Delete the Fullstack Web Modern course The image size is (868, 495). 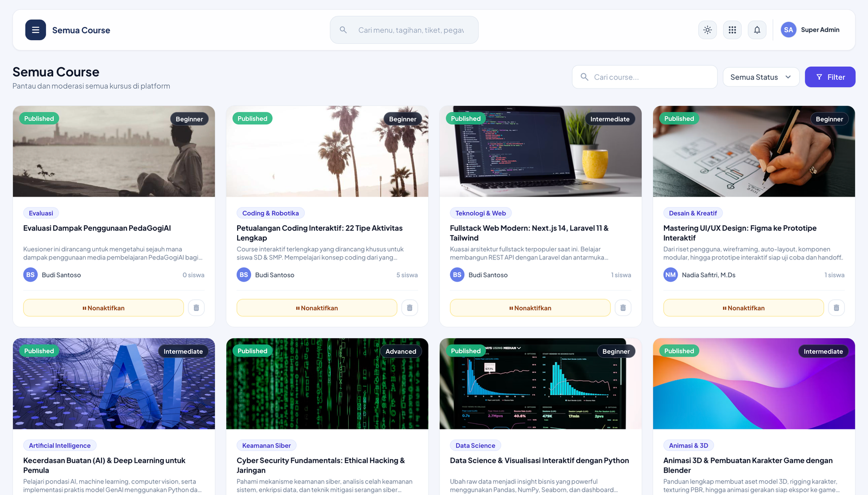623,308
